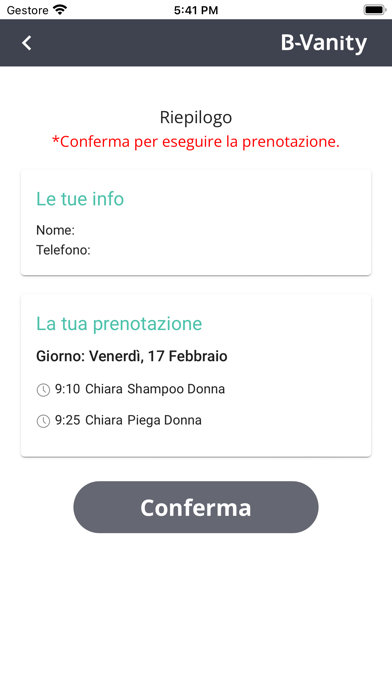Select the 9:10 Chiara Shampoo Donna entry
The width and height of the screenshot is (392, 696).
point(131,389)
